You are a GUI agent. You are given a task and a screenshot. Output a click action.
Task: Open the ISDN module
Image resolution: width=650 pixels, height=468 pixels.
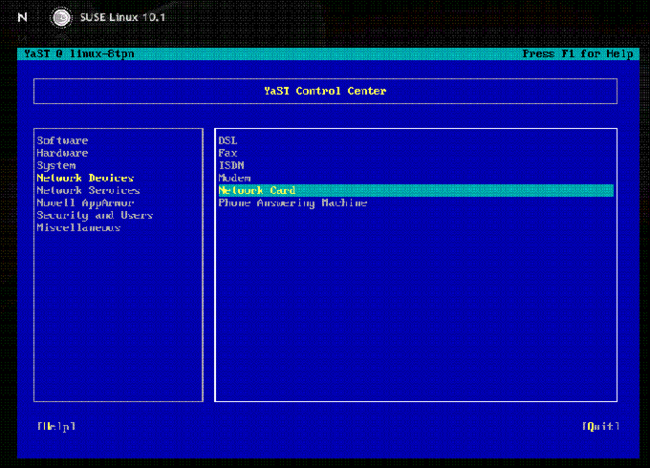click(x=231, y=165)
